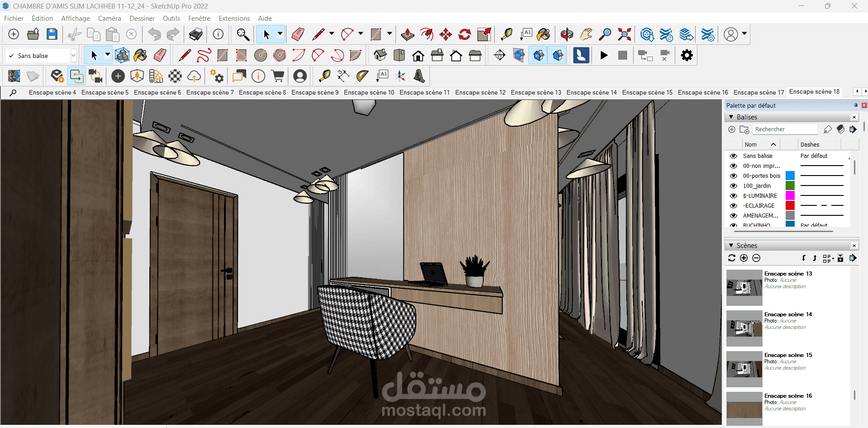Viewport: 868px width, 428px height.
Task: Click the Make Component cube icon
Action: pyautogui.click(x=122, y=55)
